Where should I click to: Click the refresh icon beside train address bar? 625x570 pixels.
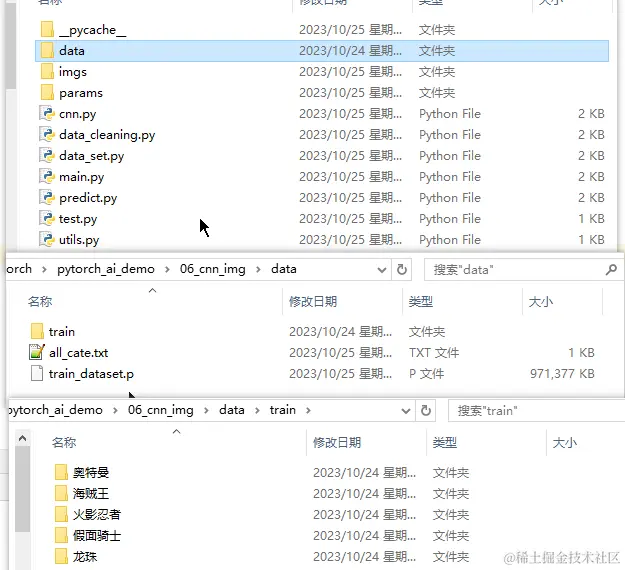[x=426, y=411]
